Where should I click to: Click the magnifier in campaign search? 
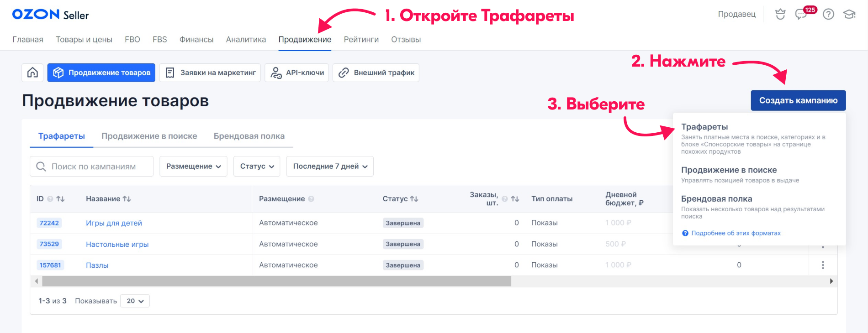(x=41, y=166)
